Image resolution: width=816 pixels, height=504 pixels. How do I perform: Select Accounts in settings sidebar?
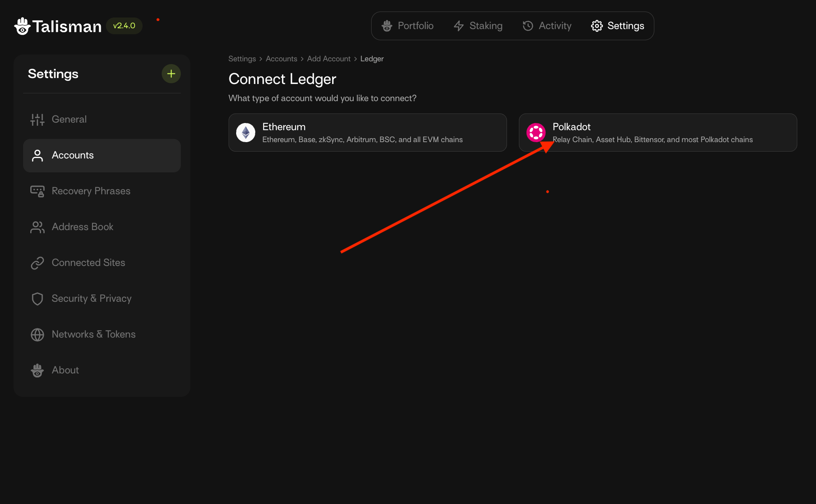pos(73,155)
